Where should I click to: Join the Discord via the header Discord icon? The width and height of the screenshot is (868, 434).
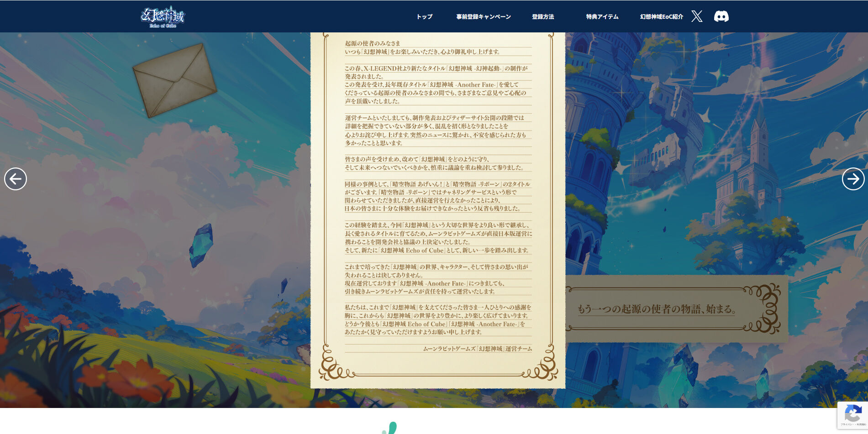pos(721,16)
